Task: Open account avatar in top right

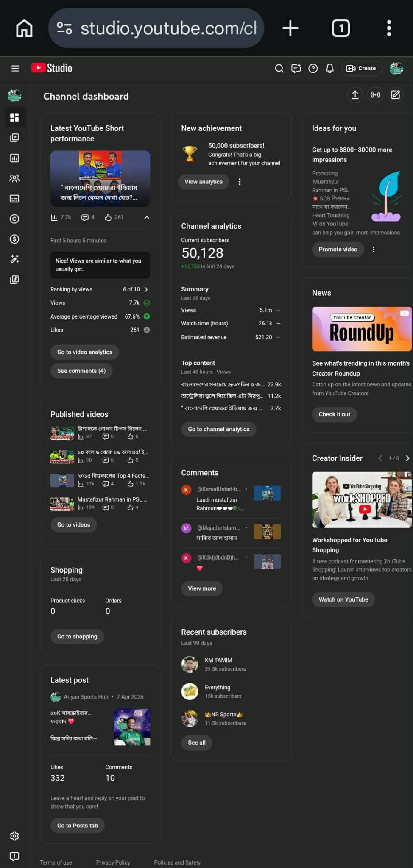Action: pyautogui.click(x=396, y=68)
